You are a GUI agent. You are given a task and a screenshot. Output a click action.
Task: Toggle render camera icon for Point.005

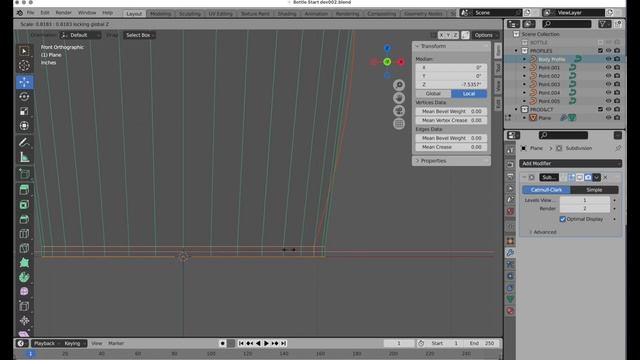tap(617, 101)
